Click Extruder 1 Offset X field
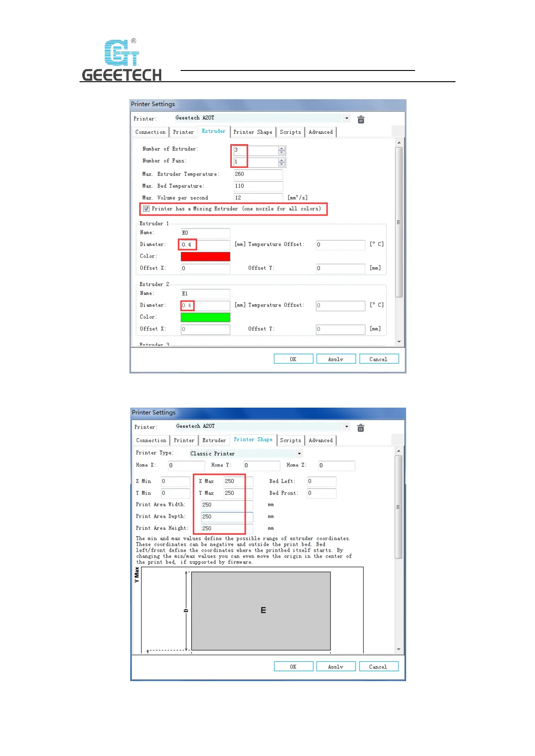 pyautogui.click(x=205, y=268)
